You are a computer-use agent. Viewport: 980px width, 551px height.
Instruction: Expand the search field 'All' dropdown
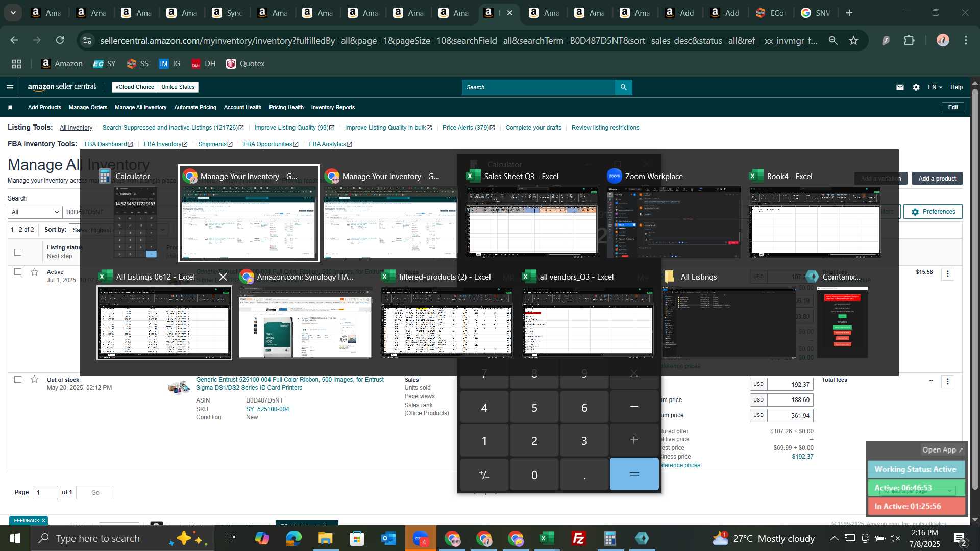35,212
